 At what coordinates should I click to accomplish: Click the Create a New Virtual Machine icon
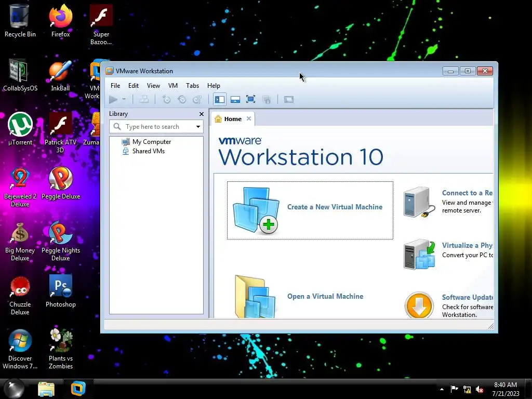point(256,210)
